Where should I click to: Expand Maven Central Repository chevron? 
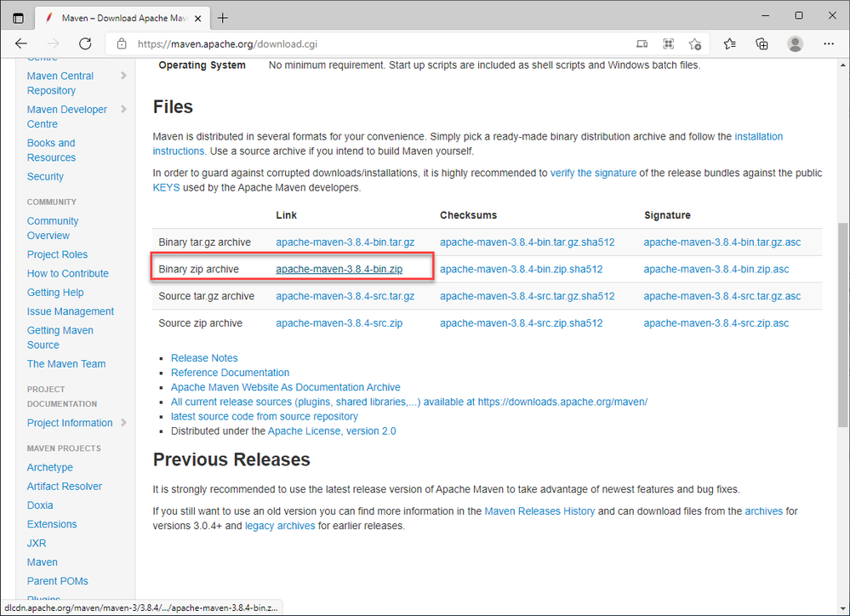tap(123, 76)
